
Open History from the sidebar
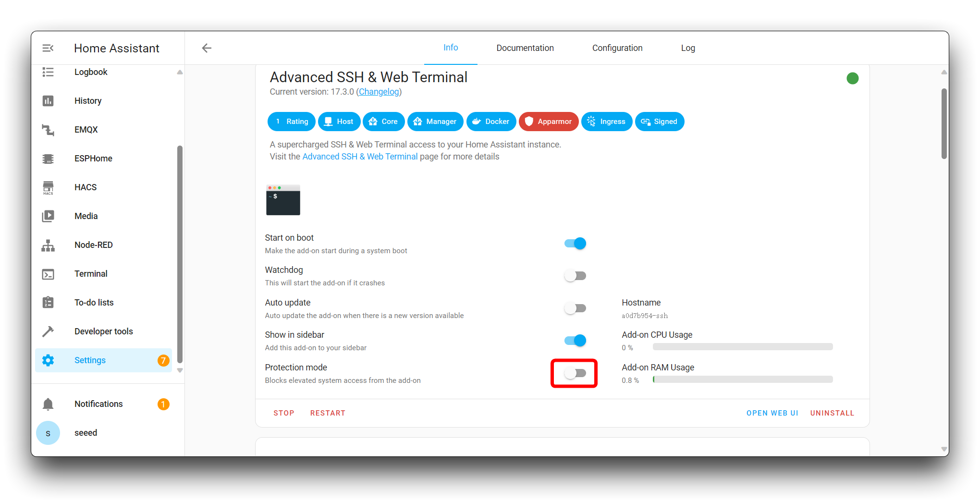103,101
